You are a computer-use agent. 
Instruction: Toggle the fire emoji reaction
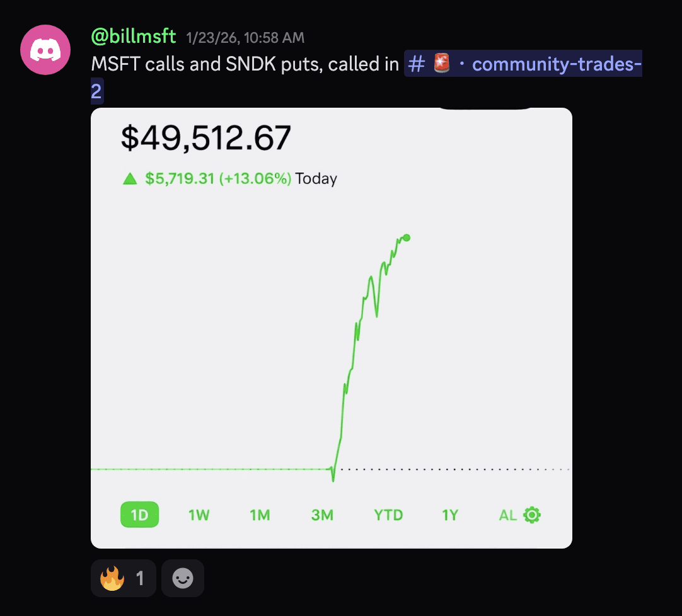click(123, 578)
